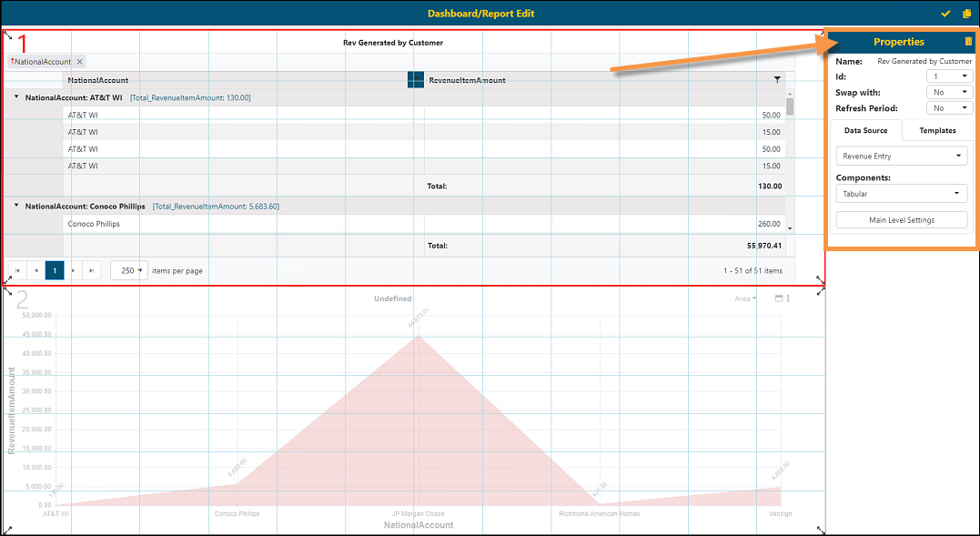Switch to the Templates tab
The width and height of the screenshot is (980, 536).
coord(936,130)
